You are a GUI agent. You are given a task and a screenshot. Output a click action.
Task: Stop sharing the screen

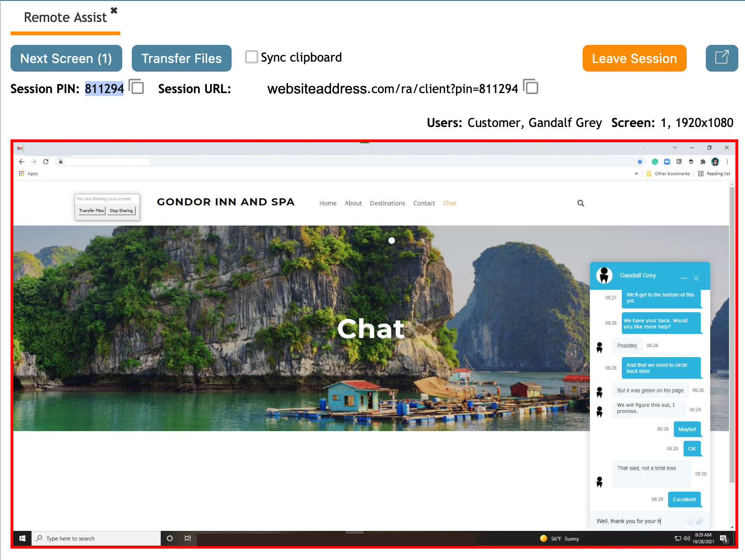click(x=121, y=211)
